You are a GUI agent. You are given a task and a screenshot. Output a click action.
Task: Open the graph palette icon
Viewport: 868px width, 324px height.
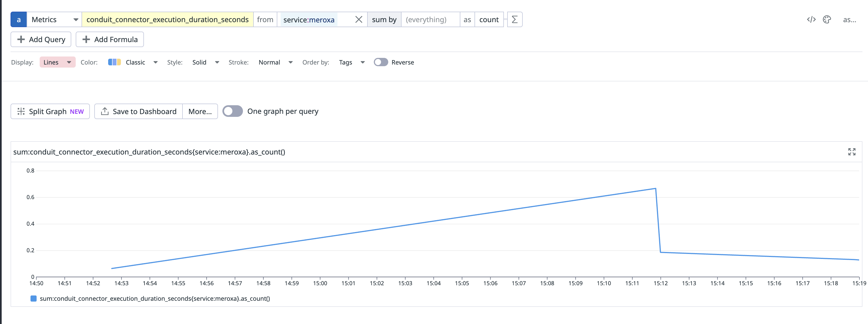pos(828,19)
